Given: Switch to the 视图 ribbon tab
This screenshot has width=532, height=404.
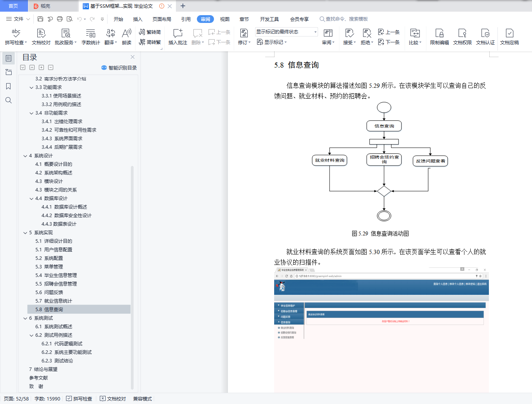Looking at the screenshot, I should click(x=225, y=19).
